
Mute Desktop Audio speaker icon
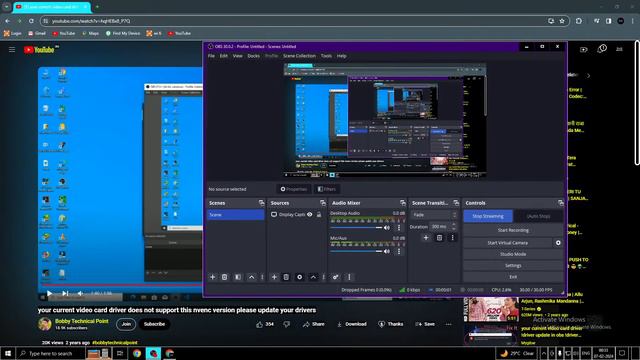[x=387, y=228]
